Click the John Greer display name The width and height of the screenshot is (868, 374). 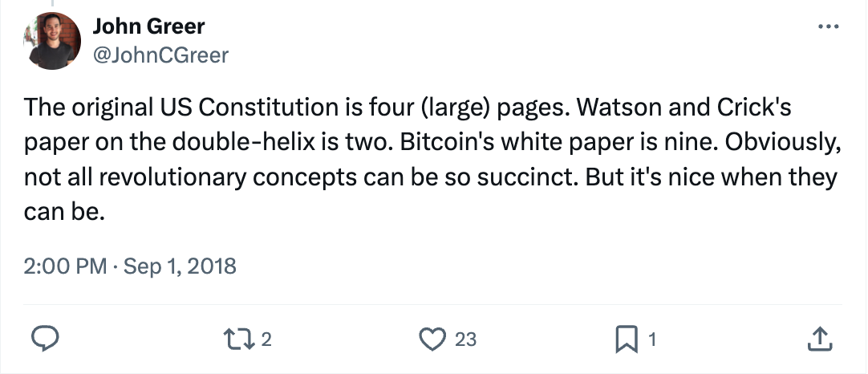point(148,26)
